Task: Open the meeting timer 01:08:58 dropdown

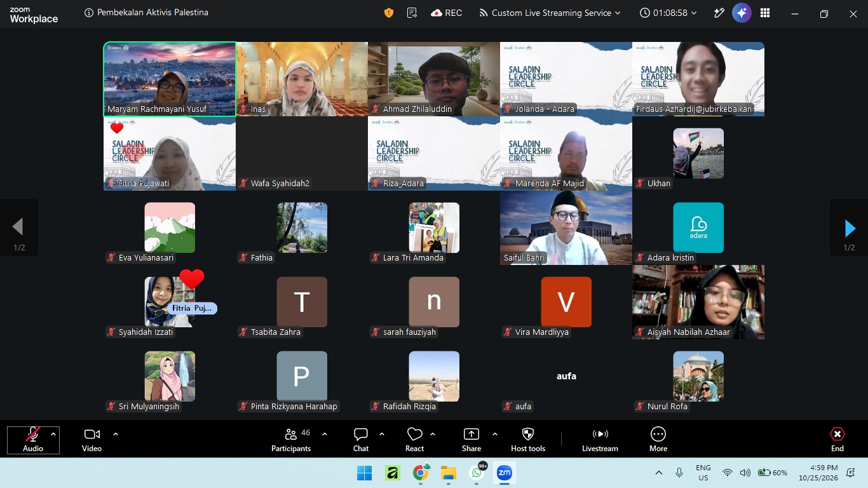Action: [x=668, y=13]
